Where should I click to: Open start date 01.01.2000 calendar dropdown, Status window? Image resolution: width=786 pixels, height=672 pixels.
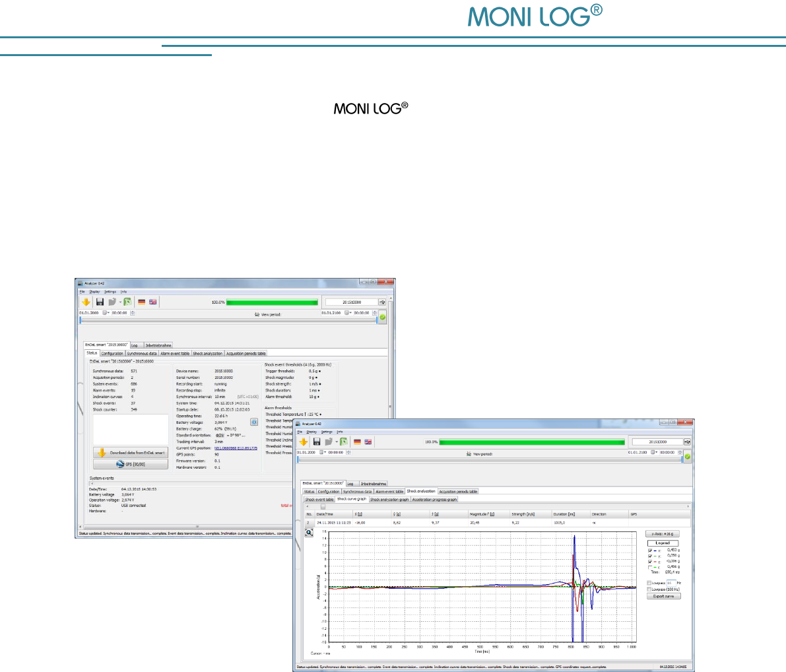[106, 313]
